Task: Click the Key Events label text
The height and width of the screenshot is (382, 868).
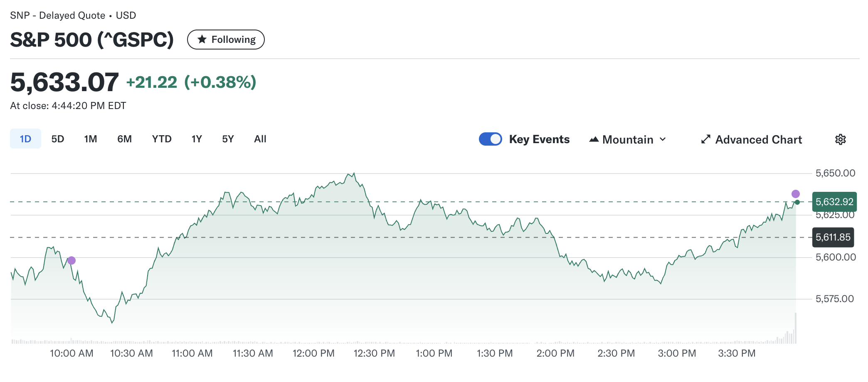Action: [x=539, y=139]
